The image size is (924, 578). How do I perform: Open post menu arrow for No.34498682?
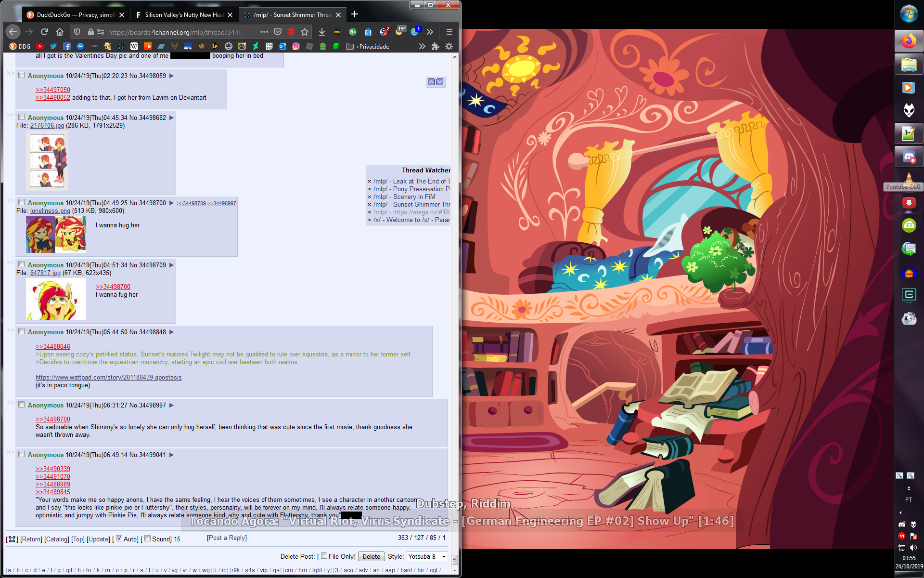pyautogui.click(x=172, y=118)
